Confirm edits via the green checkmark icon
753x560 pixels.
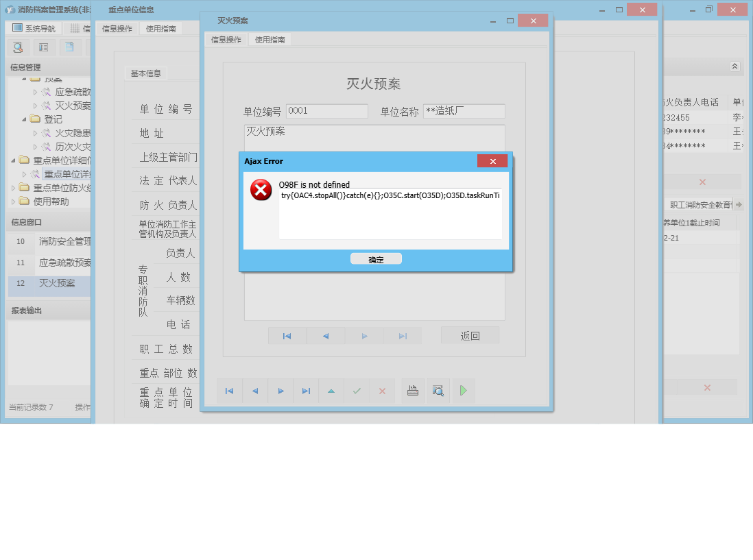click(x=357, y=391)
